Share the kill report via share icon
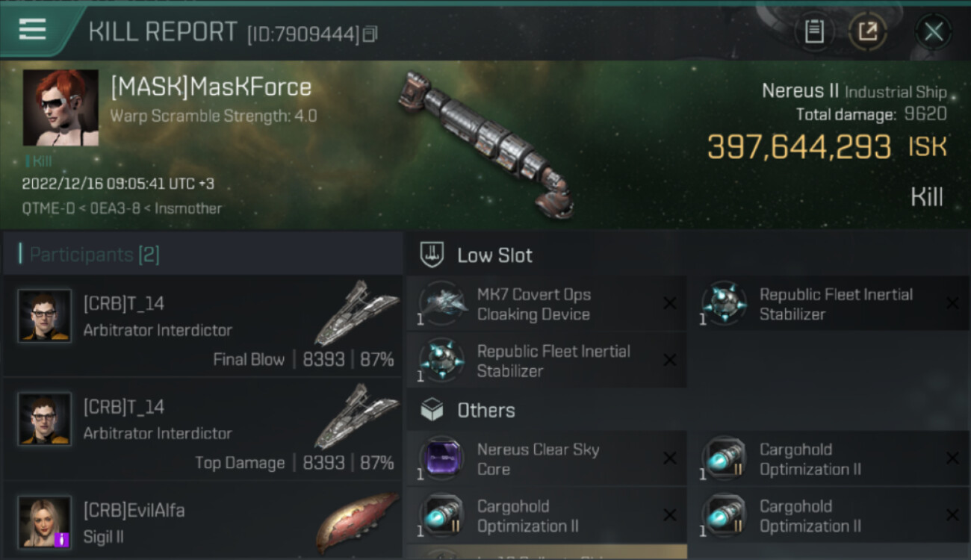This screenshot has width=971, height=560. pyautogui.click(x=867, y=31)
